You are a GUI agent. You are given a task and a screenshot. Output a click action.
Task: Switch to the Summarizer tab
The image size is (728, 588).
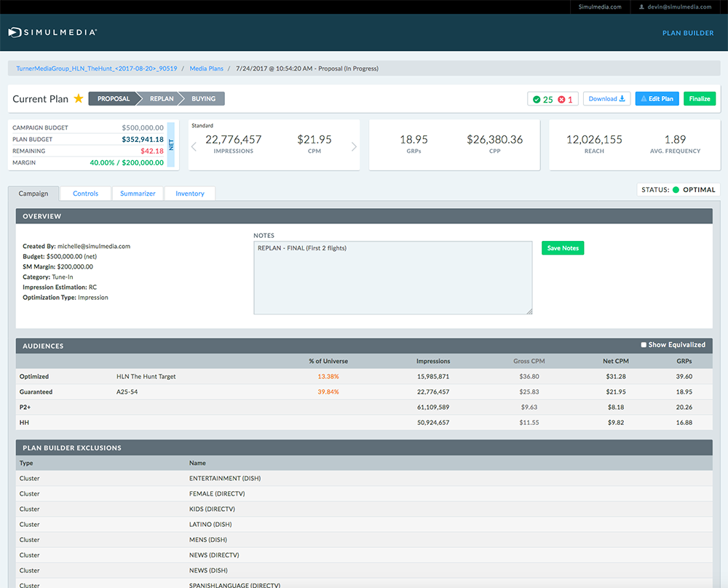pyautogui.click(x=138, y=194)
